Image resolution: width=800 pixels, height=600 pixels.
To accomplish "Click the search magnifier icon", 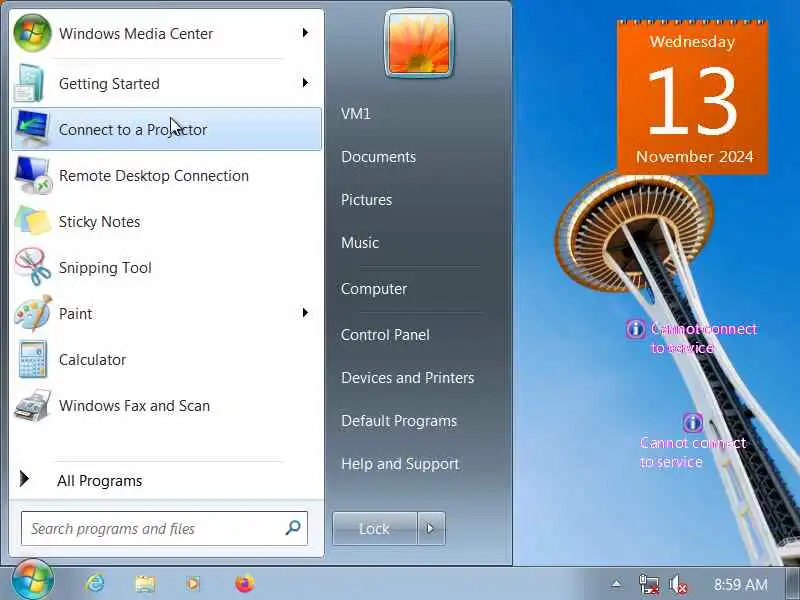I will click(x=293, y=528).
